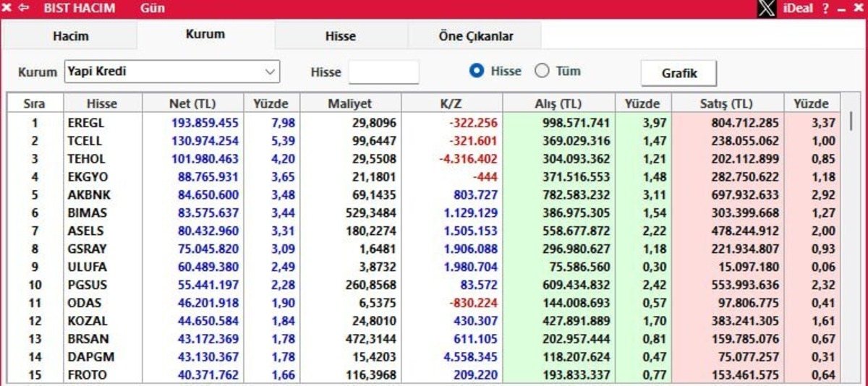This screenshot has width=868, height=386.
Task: Select the AKBNK stock name
Action: (88, 195)
